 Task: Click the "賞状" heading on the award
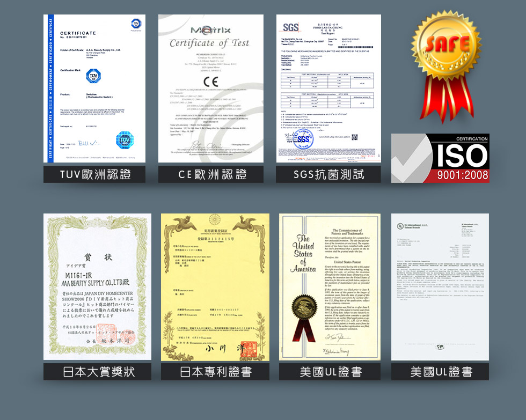98,257
